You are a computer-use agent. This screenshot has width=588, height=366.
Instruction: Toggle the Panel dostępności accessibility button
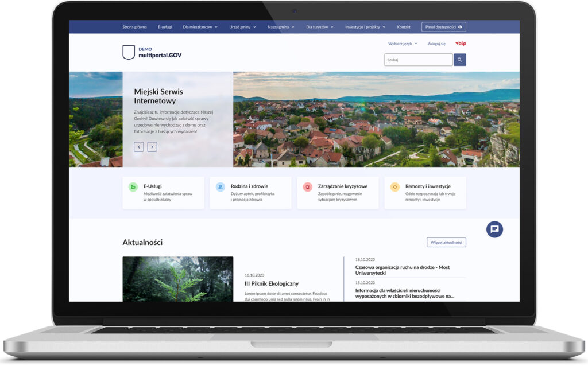tap(443, 27)
